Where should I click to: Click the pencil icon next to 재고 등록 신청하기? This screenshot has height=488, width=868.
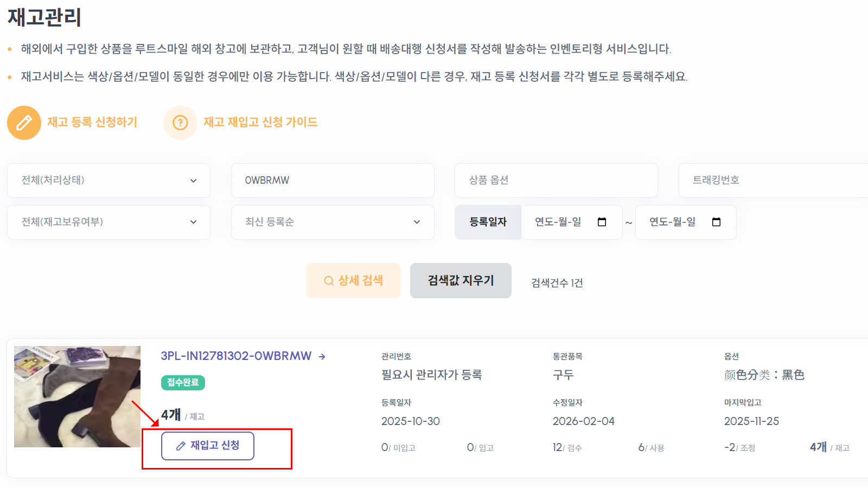[x=23, y=123]
